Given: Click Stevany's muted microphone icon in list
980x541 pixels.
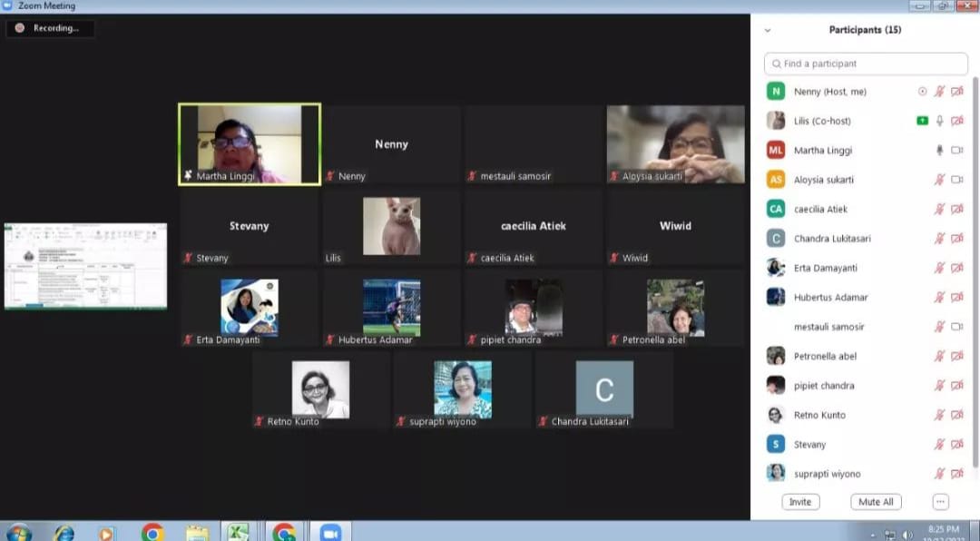Looking at the screenshot, I should pos(939,445).
